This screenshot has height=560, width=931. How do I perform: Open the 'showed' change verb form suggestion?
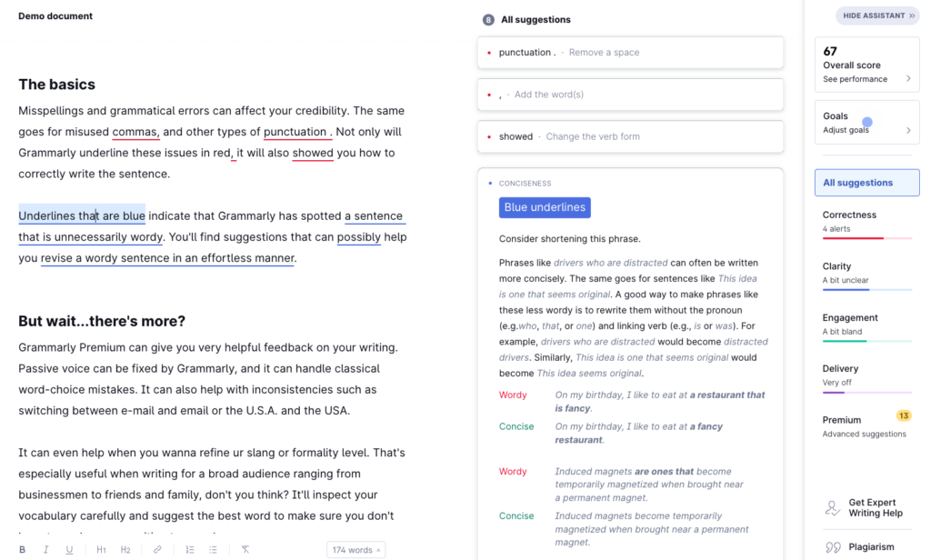point(629,136)
